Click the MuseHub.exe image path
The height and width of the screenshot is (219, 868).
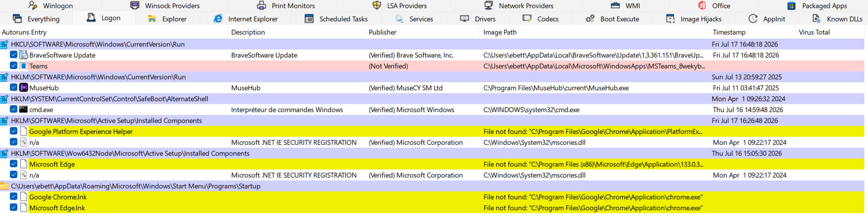point(556,88)
